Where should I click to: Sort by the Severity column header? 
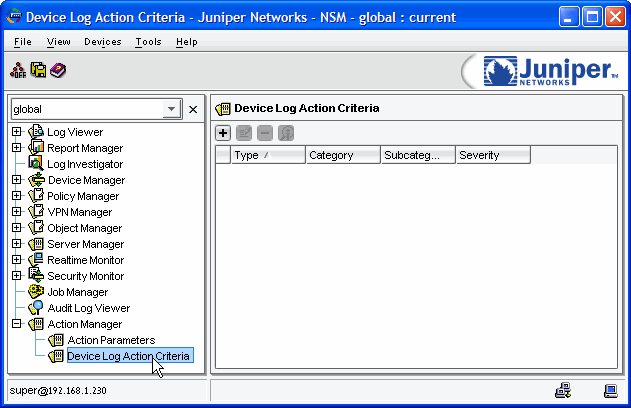[x=493, y=155]
